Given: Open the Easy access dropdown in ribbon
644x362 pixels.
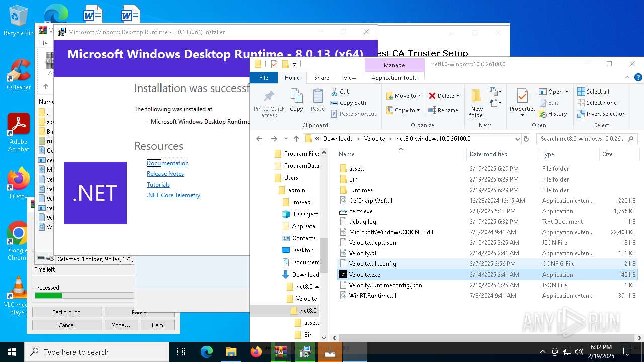Looking at the screenshot, I should point(496,103).
